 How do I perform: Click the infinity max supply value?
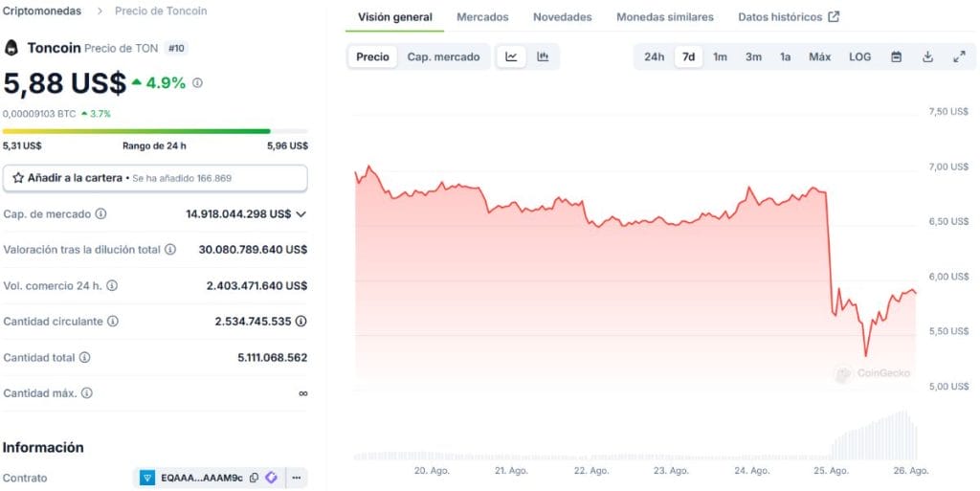[303, 393]
